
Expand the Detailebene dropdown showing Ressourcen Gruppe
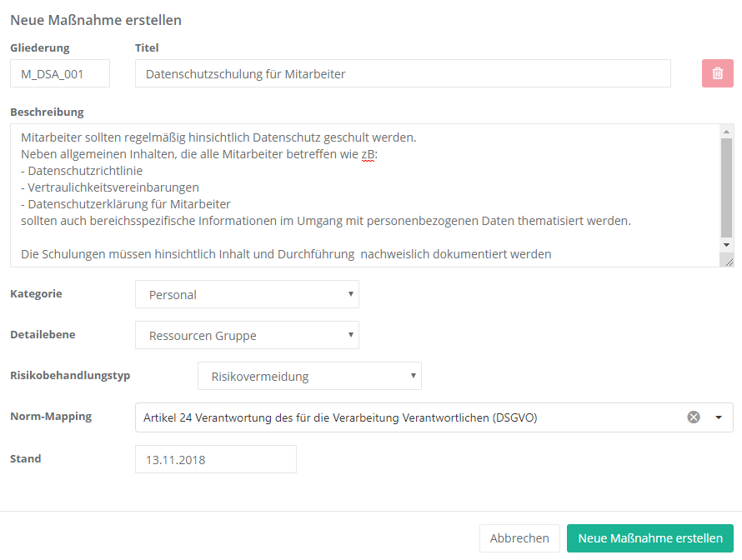(x=247, y=335)
